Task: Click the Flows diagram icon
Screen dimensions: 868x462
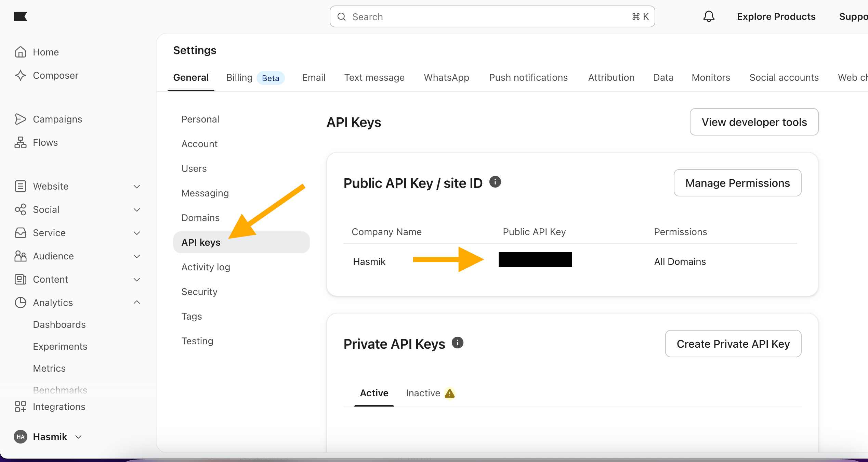Action: click(x=21, y=142)
